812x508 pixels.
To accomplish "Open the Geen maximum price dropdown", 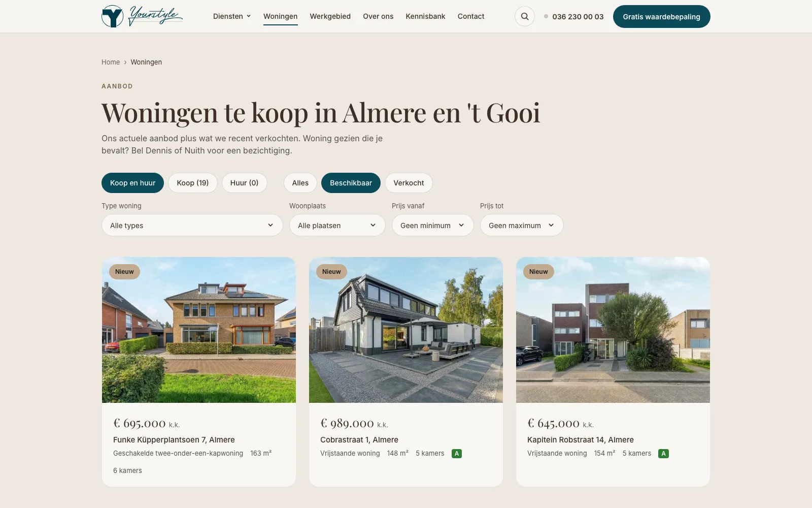I will click(522, 225).
